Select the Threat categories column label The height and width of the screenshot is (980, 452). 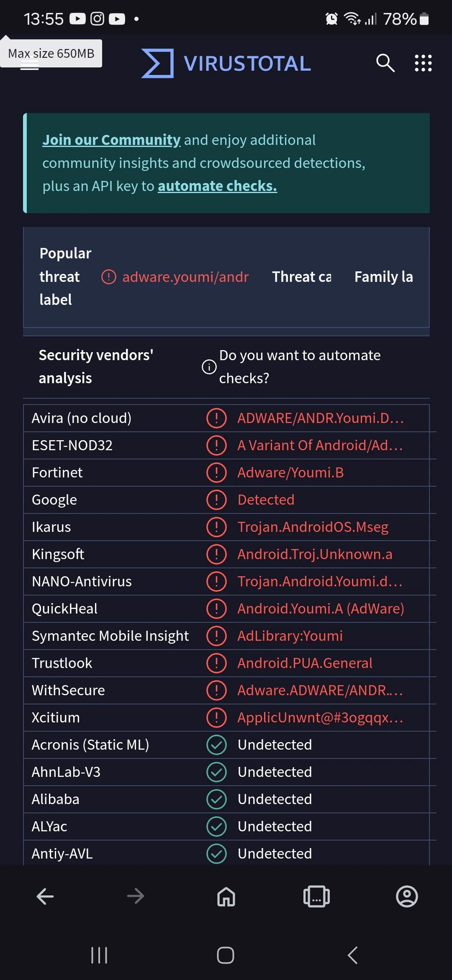pos(301,277)
